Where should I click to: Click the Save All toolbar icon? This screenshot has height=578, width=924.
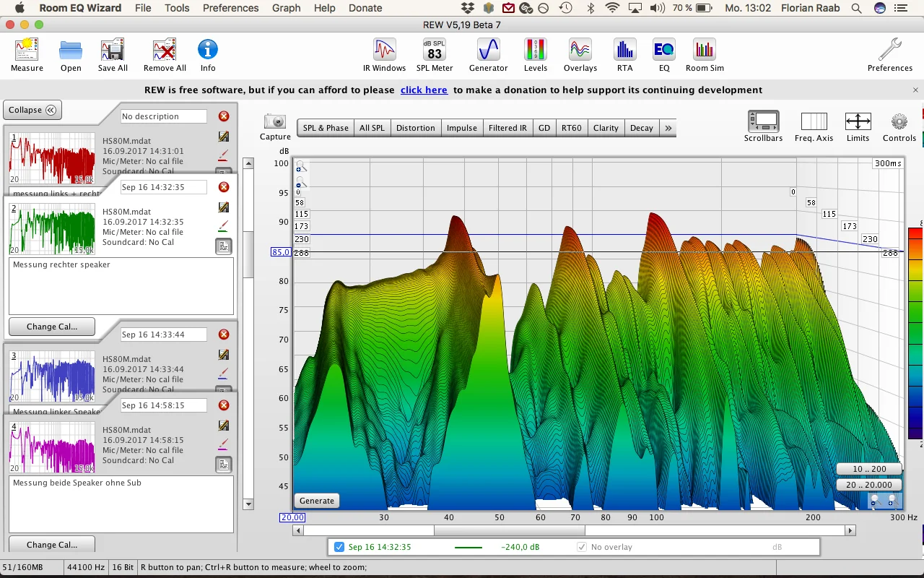(x=113, y=55)
